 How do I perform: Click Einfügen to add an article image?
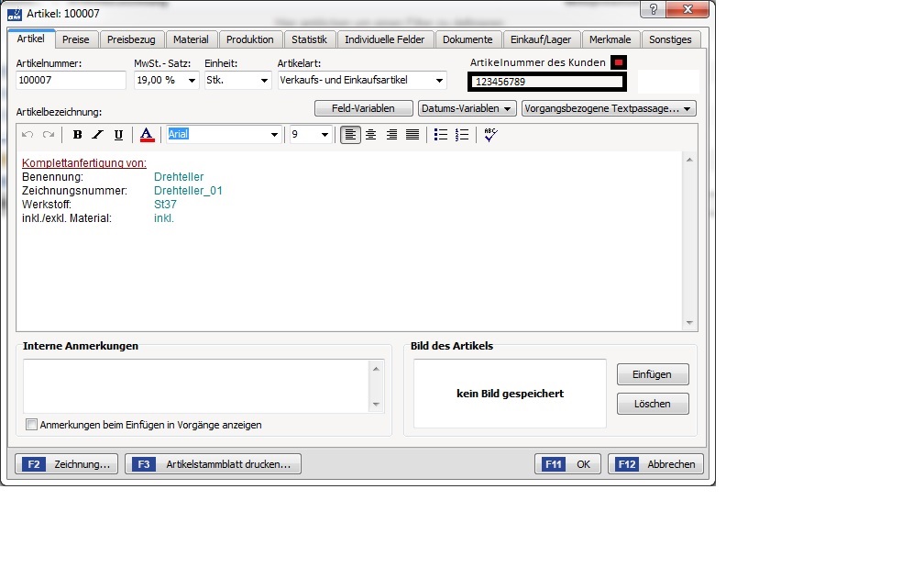pyautogui.click(x=653, y=374)
